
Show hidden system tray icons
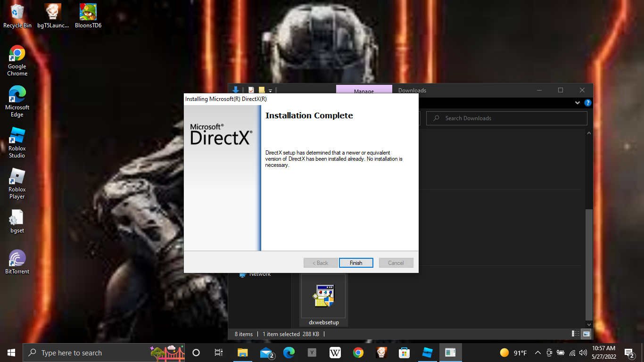click(x=538, y=353)
